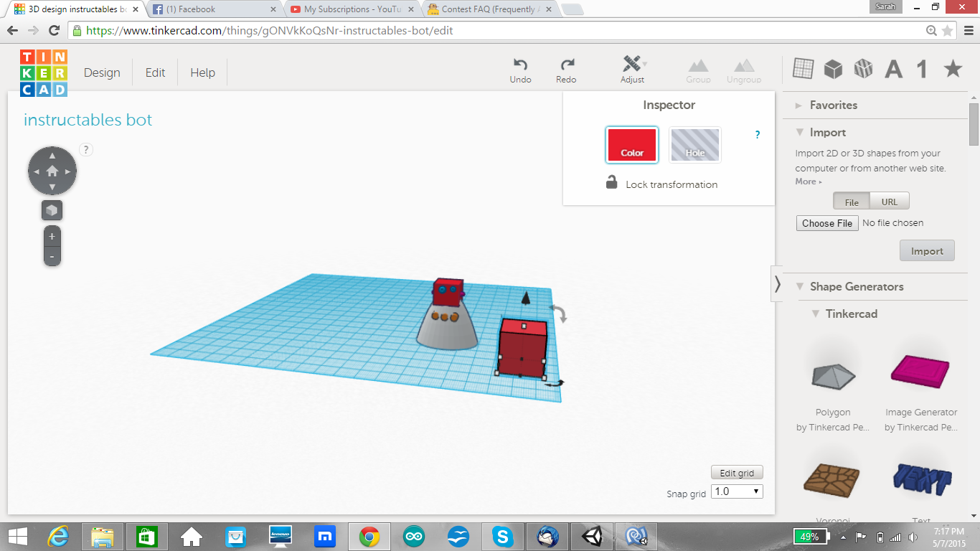The image size is (980, 551).
Task: Select the striped hole cube icon
Action: [863, 69]
